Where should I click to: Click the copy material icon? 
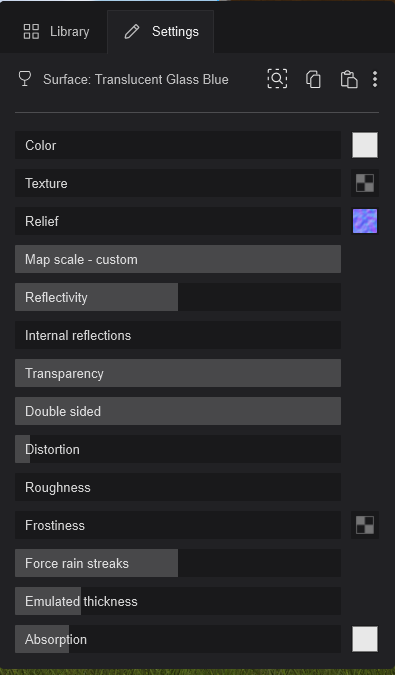(313, 79)
